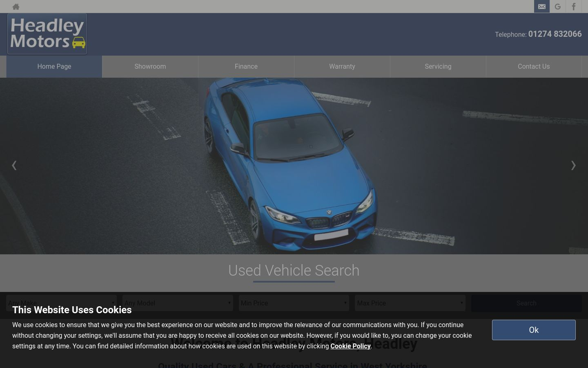This screenshot has width=588, height=368.
Task: Expand the Max Price dropdown
Action: coord(410,303)
